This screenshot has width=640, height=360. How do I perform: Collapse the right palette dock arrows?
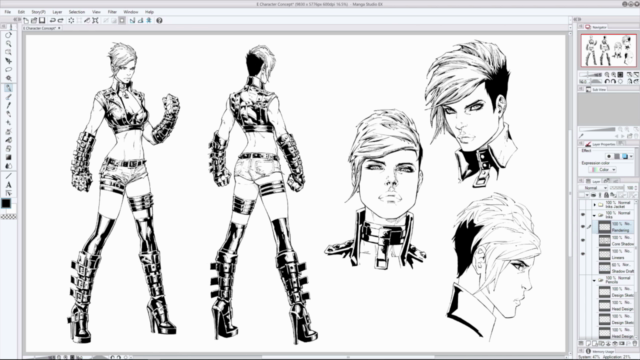pyautogui.click(x=577, y=19)
